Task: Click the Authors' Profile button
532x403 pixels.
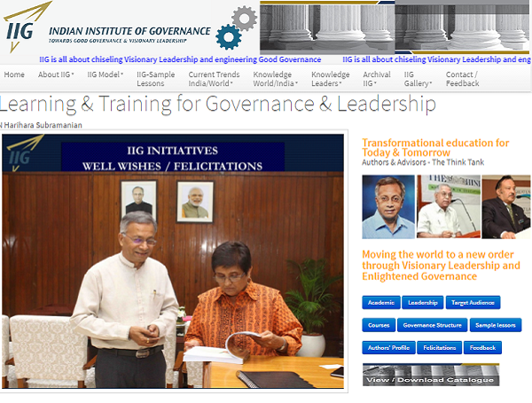Action: pyautogui.click(x=388, y=347)
